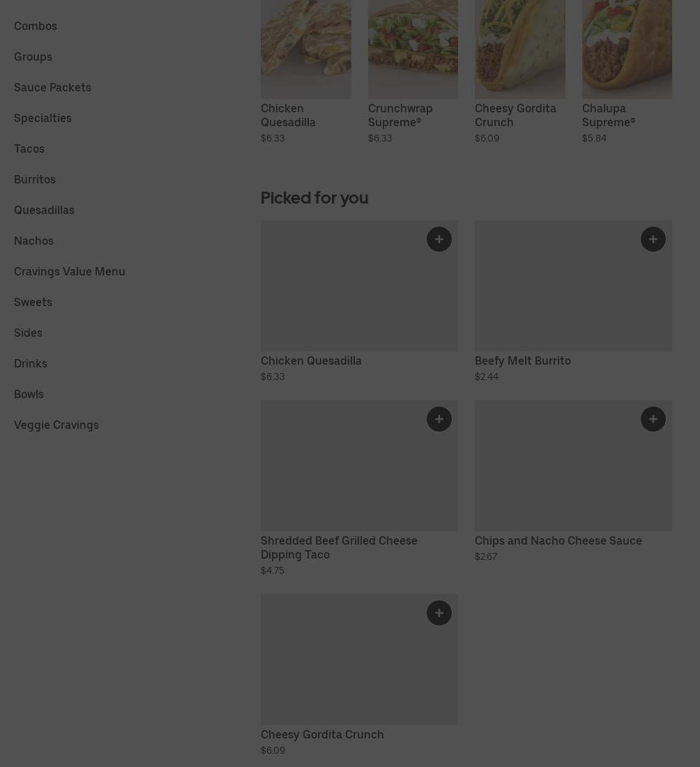Add Beefy Melt Burrito with plus icon
This screenshot has width=700, height=767.
653,239
